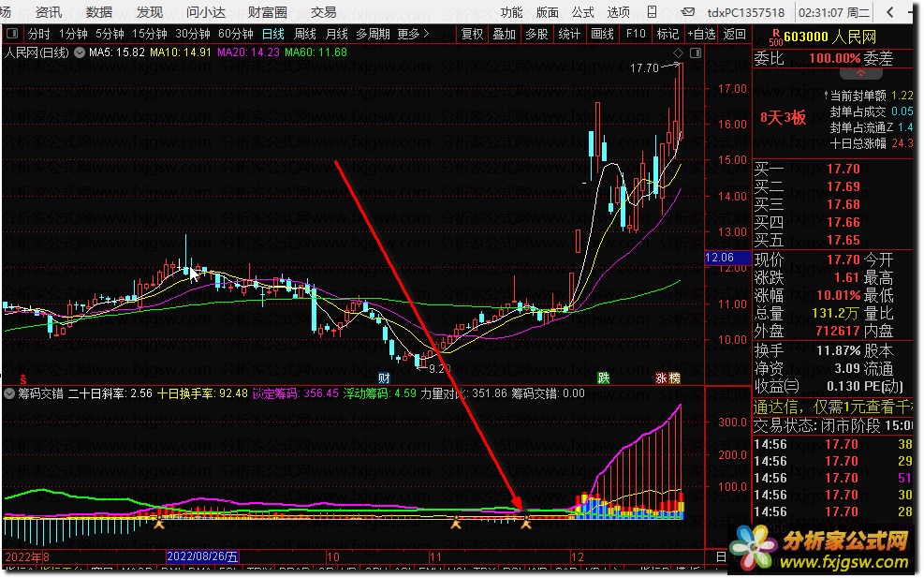Add the stock with +自选
Image resolution: width=924 pixels, height=578 pixels.
(702, 35)
